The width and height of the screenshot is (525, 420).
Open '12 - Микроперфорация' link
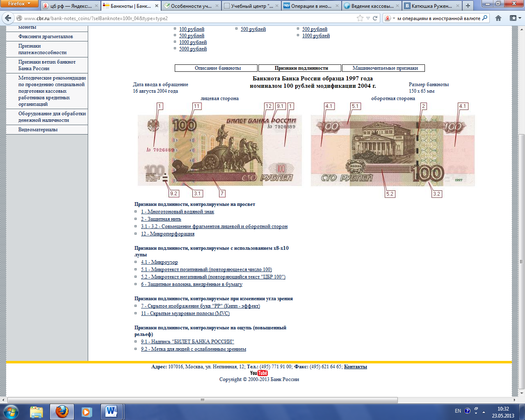point(168,234)
